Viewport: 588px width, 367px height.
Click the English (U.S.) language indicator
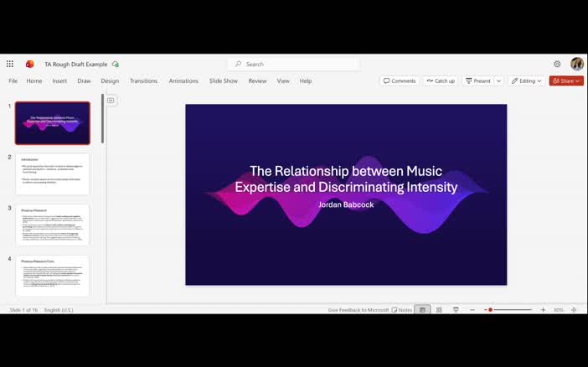click(x=59, y=310)
